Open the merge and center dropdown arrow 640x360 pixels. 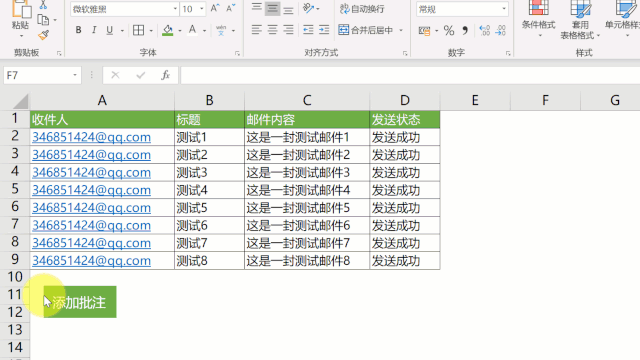pyautogui.click(x=401, y=30)
